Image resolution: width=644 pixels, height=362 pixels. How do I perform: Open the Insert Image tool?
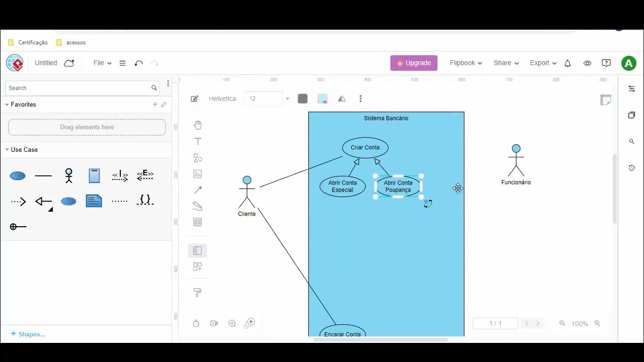[x=198, y=174]
